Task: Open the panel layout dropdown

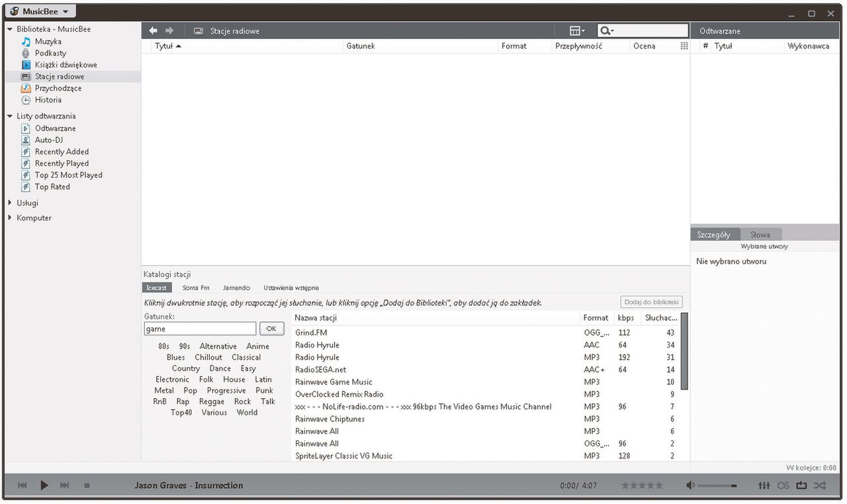Action: coord(577,31)
